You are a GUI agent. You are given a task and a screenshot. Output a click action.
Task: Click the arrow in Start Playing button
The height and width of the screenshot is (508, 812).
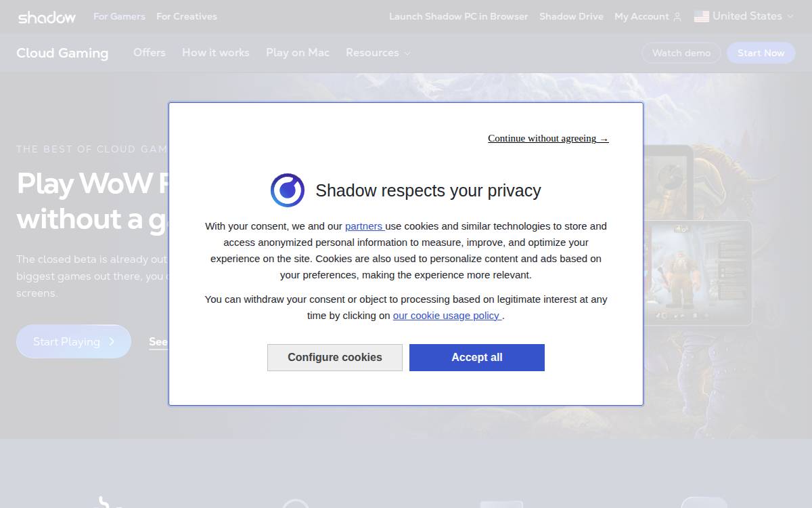pyautogui.click(x=112, y=341)
